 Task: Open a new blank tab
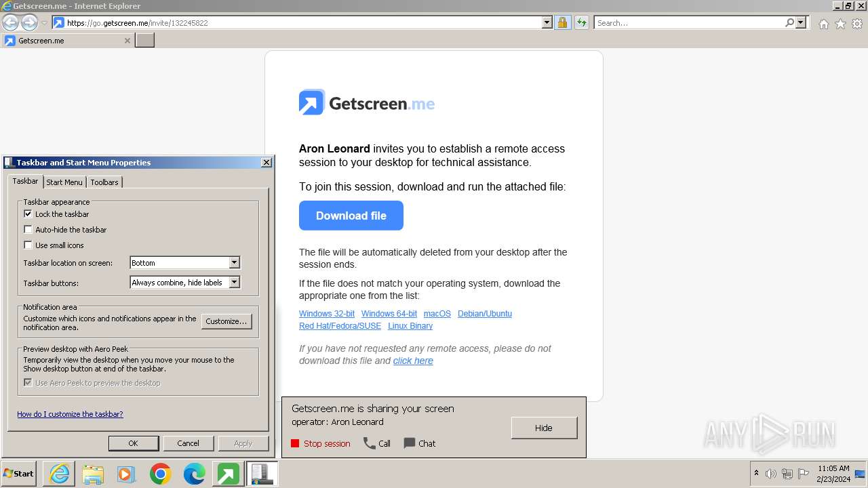pyautogui.click(x=145, y=40)
